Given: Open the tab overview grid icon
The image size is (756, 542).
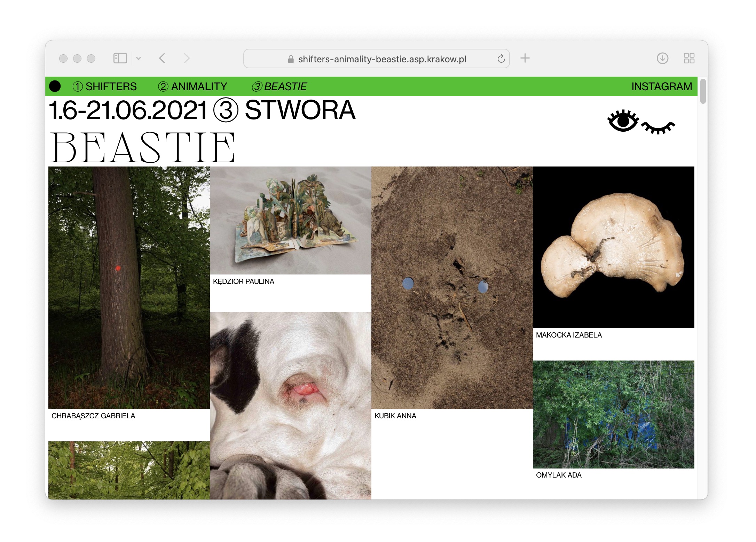Looking at the screenshot, I should point(689,58).
